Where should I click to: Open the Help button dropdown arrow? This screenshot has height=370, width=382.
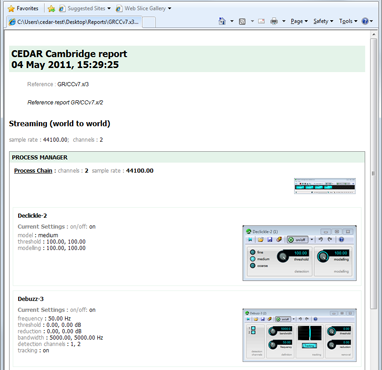pyautogui.click(x=372, y=21)
